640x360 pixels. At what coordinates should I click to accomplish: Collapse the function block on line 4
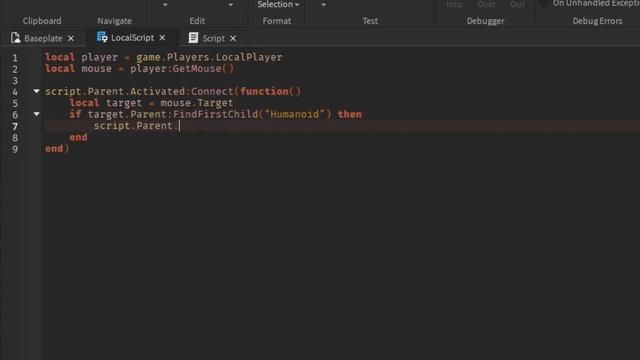(36, 91)
